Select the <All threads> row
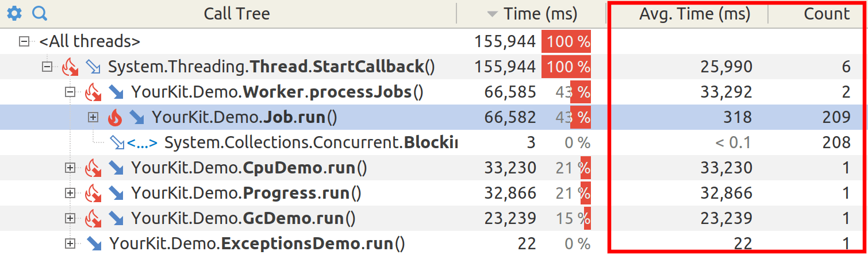The height and width of the screenshot is (255, 868). [434, 42]
